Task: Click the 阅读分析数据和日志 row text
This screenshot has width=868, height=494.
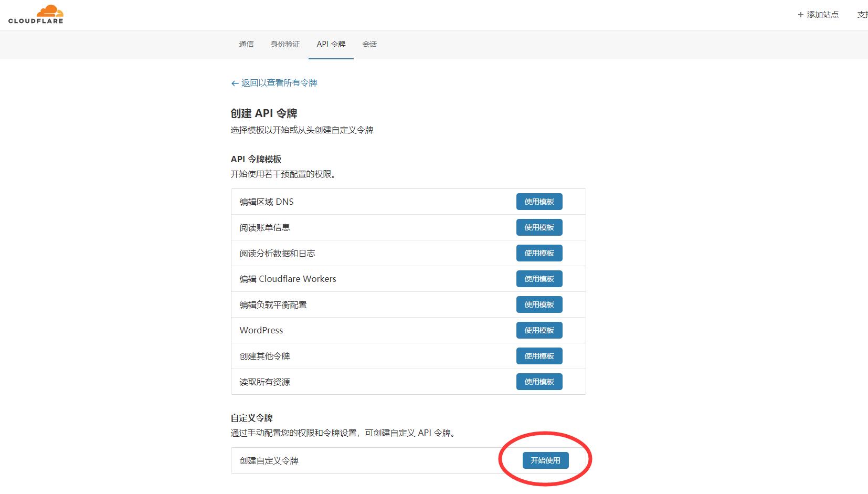Action: [278, 253]
